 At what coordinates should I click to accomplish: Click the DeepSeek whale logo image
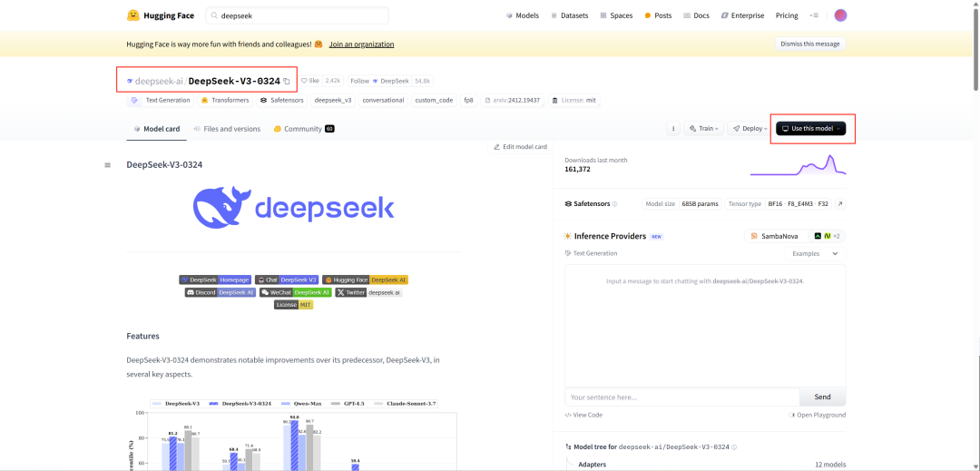click(x=294, y=207)
